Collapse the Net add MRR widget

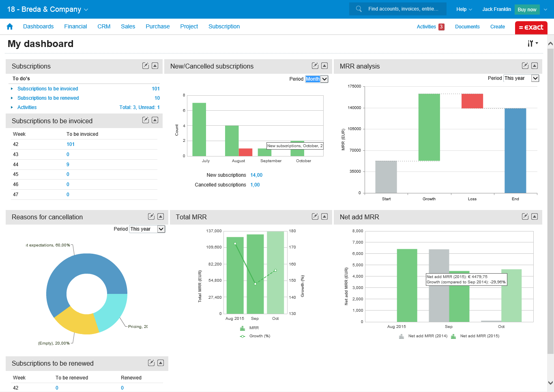click(x=535, y=216)
